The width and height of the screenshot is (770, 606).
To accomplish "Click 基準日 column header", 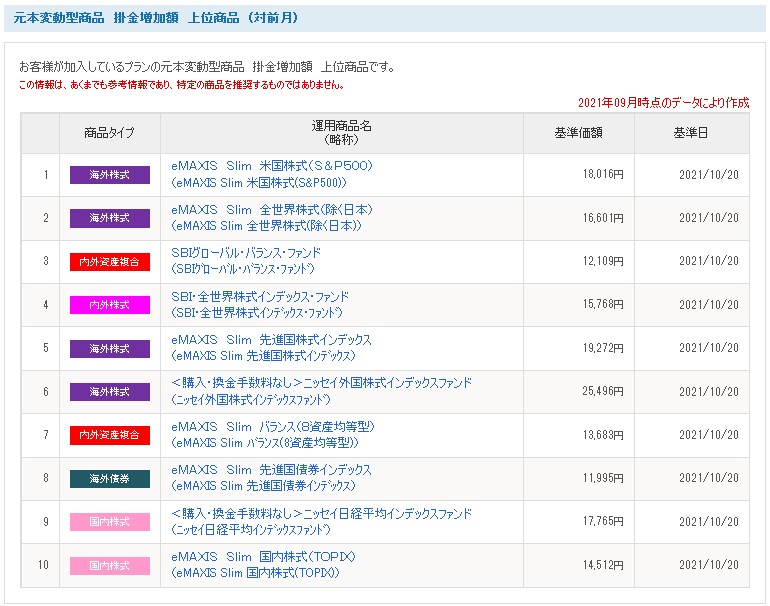I will pyautogui.click(x=691, y=133).
